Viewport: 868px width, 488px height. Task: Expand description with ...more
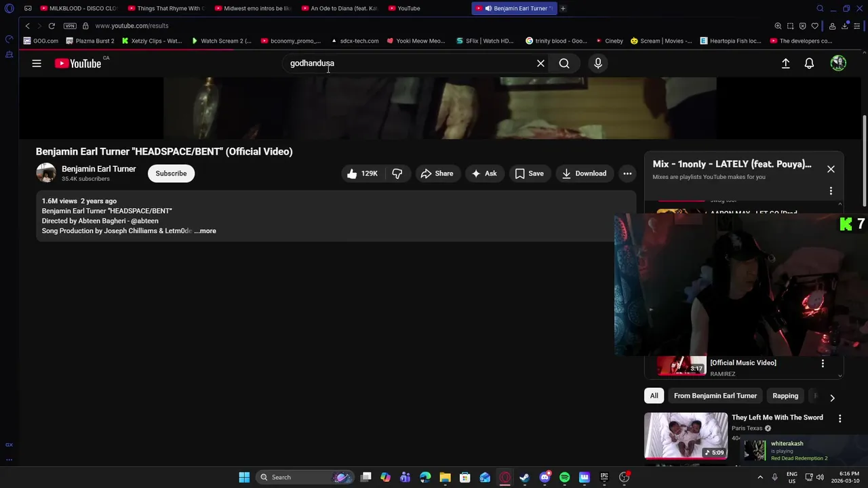(x=205, y=231)
